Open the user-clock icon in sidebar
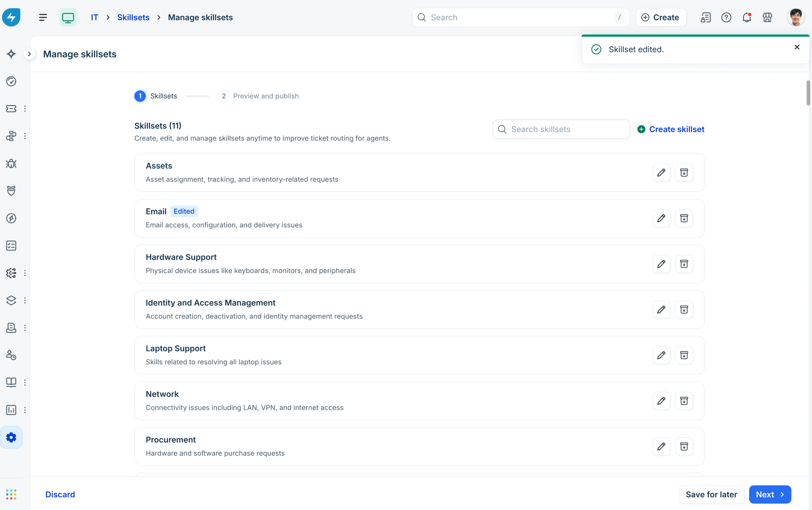The image size is (812, 510). pos(11,355)
